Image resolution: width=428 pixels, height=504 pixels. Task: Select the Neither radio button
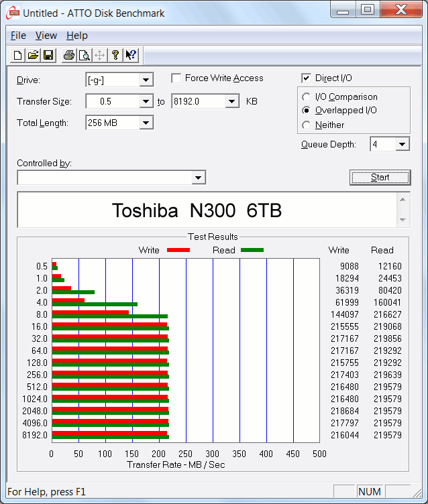tap(307, 125)
